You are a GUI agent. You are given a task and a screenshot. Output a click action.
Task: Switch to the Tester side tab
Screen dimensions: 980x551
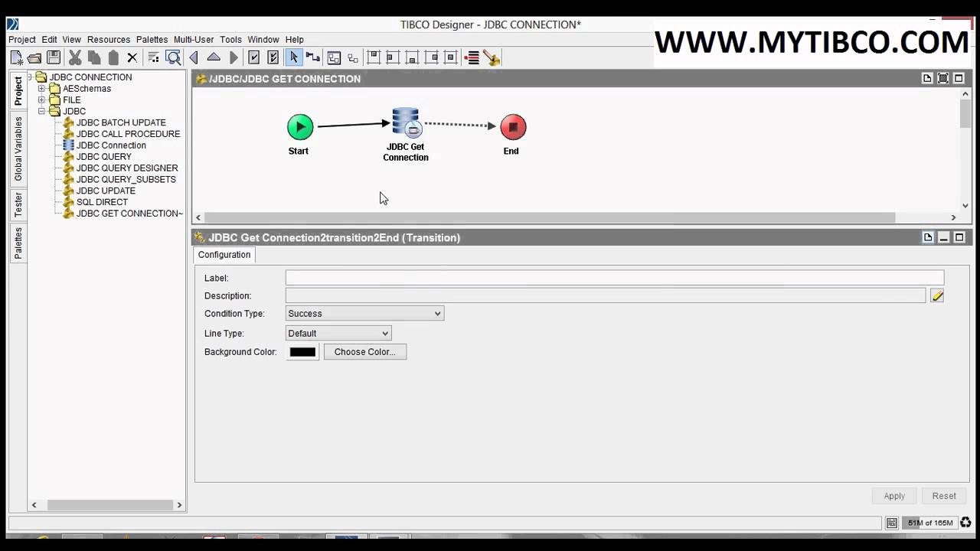click(x=18, y=204)
